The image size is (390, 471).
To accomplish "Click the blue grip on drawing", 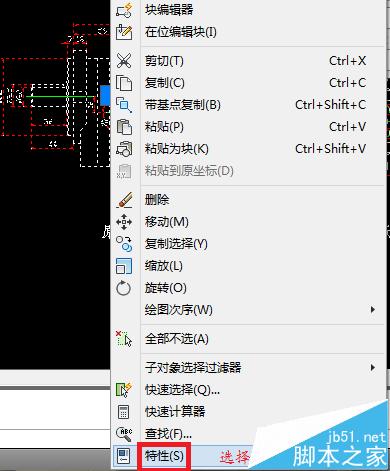I will pyautogui.click(x=105, y=96).
